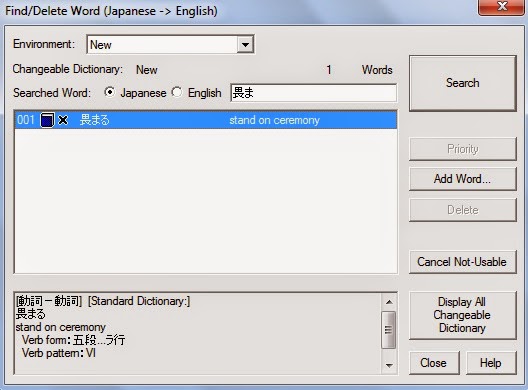Screen dimensions: 528x390
Task: Select the Japanese radio button
Action: 109,92
